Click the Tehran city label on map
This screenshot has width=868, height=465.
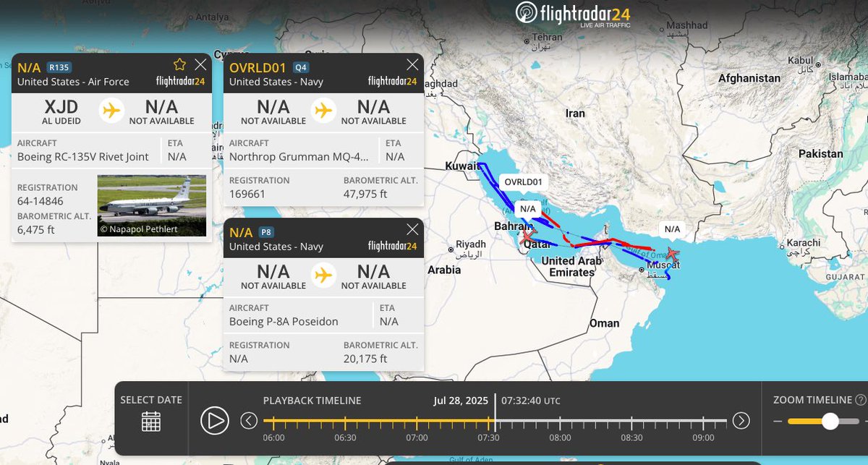(x=548, y=38)
